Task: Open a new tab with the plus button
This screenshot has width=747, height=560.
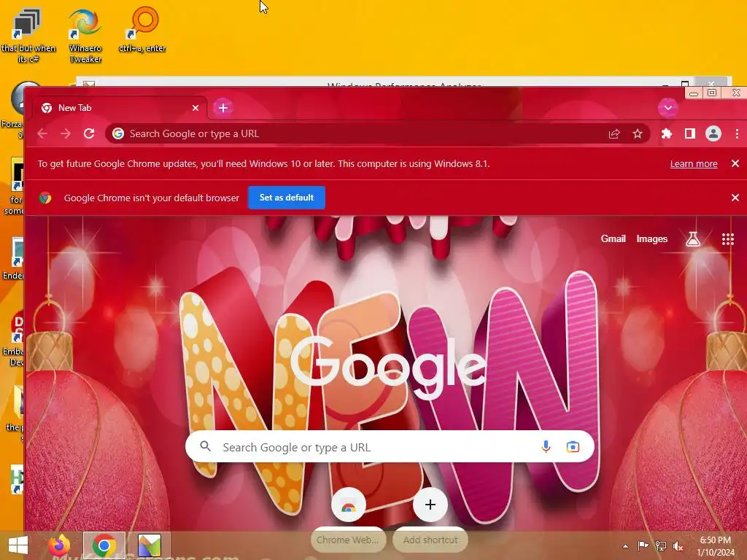Action: coord(223,108)
